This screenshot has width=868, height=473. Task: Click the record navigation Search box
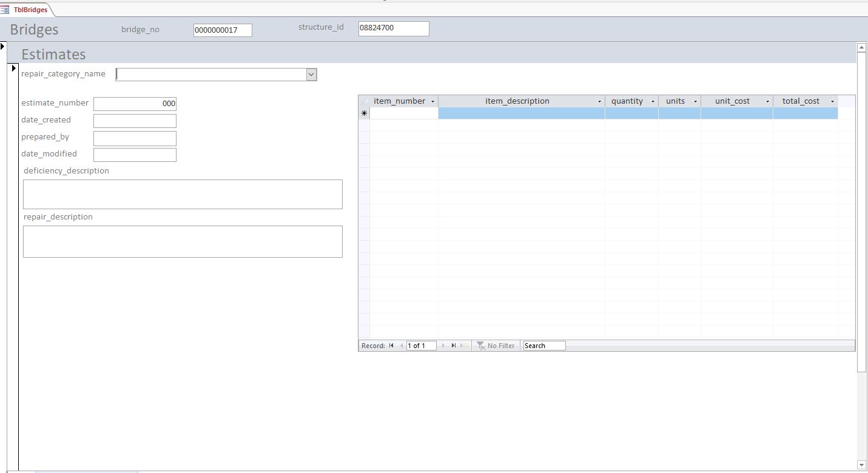tap(544, 346)
